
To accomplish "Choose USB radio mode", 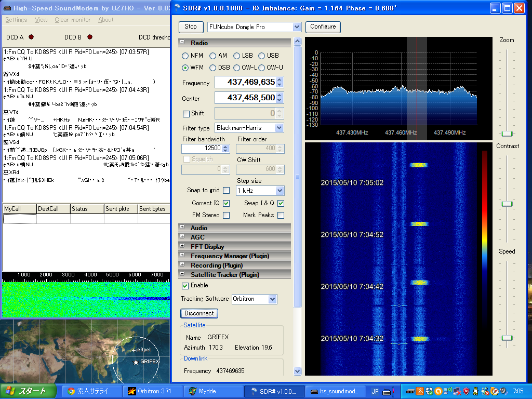I will click(262, 56).
